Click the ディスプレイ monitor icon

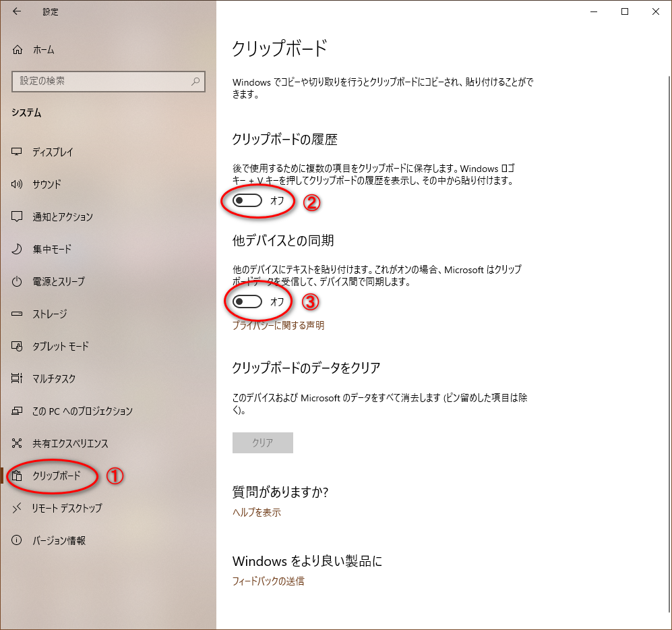pyautogui.click(x=18, y=152)
